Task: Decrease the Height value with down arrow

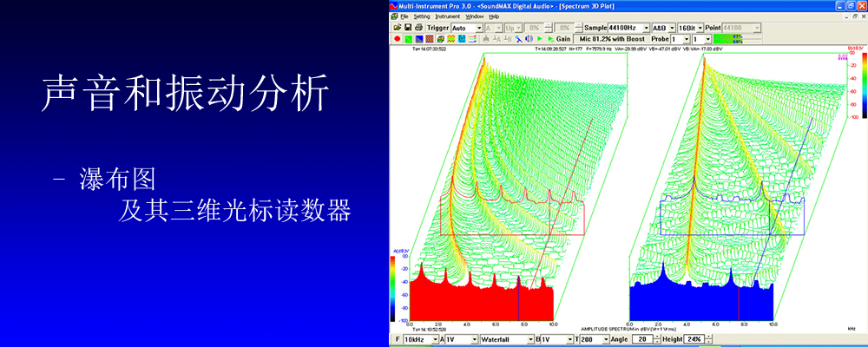Action: pos(708,342)
